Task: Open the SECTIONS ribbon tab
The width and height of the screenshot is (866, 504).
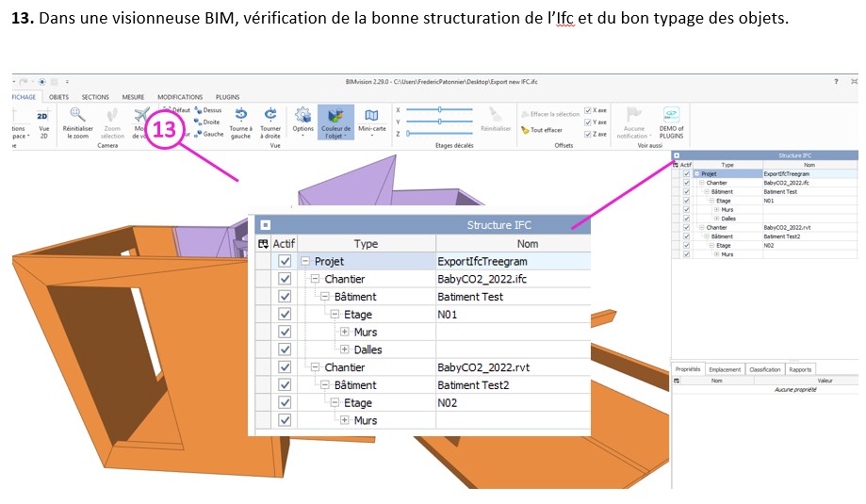Action: pos(95,97)
